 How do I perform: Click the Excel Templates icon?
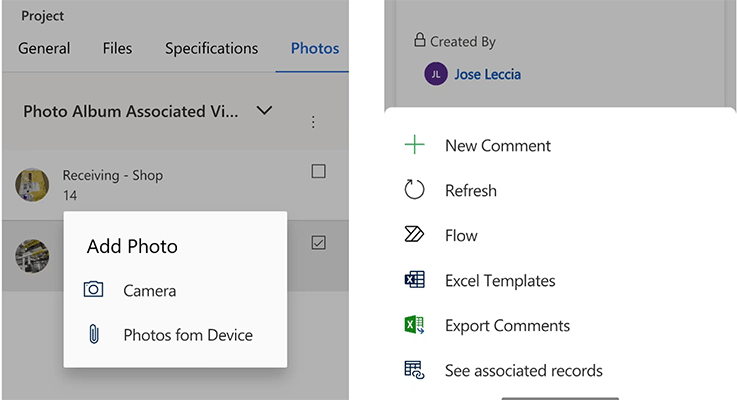(414, 280)
